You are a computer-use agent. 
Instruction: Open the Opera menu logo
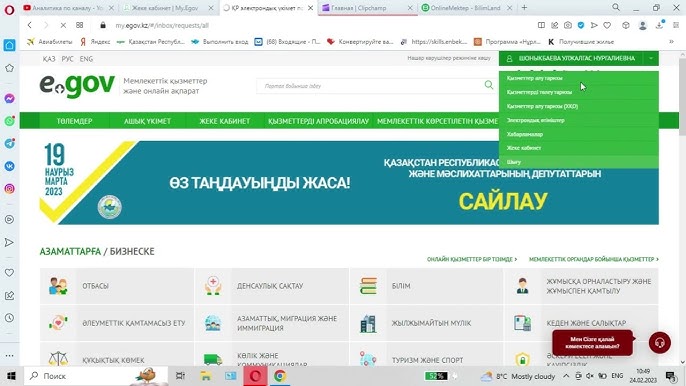[x=9, y=10]
